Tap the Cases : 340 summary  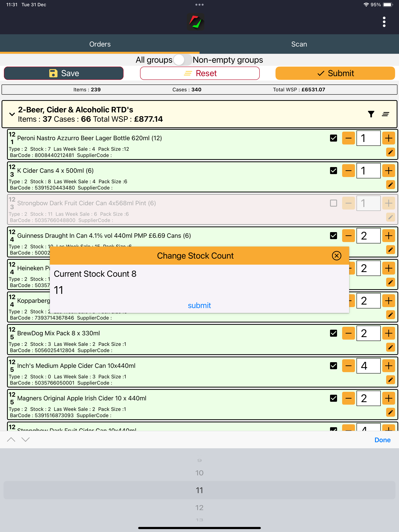(187, 89)
